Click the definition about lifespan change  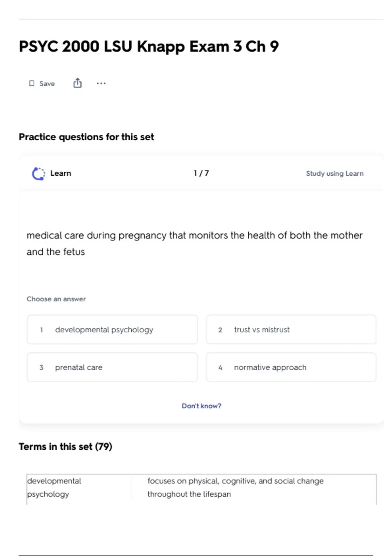(x=235, y=487)
